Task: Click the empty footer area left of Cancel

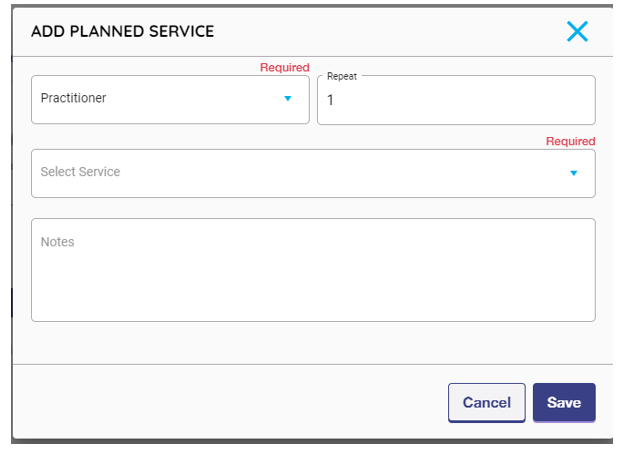Action: coord(230,402)
